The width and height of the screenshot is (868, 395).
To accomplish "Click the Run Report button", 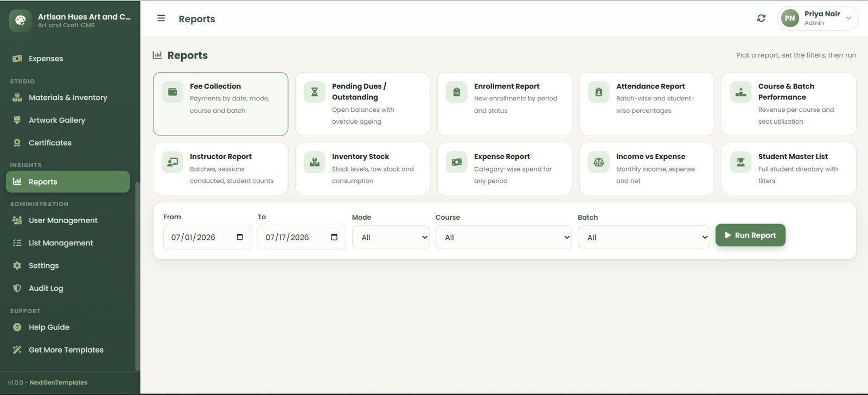I will [x=750, y=235].
